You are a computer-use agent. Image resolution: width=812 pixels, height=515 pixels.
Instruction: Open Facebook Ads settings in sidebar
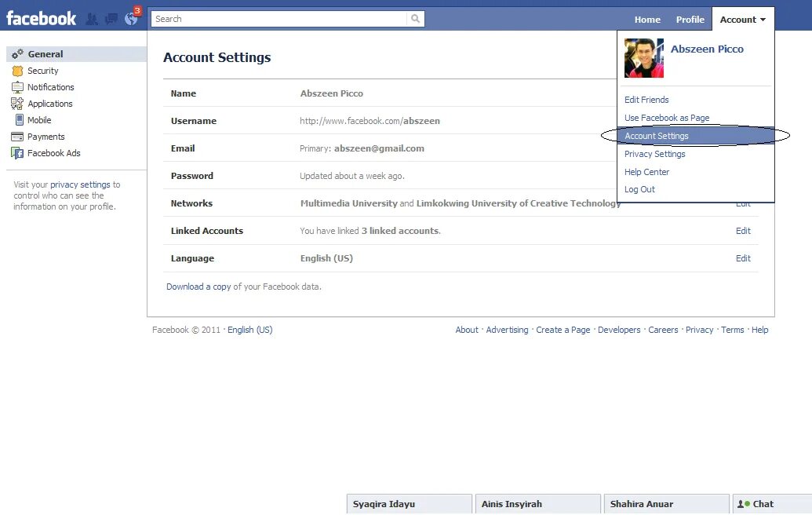pyautogui.click(x=54, y=153)
